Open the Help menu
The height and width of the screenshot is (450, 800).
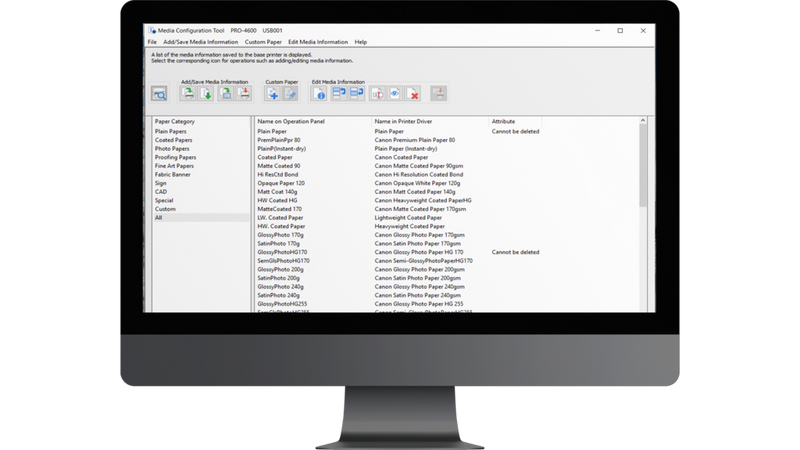(361, 42)
